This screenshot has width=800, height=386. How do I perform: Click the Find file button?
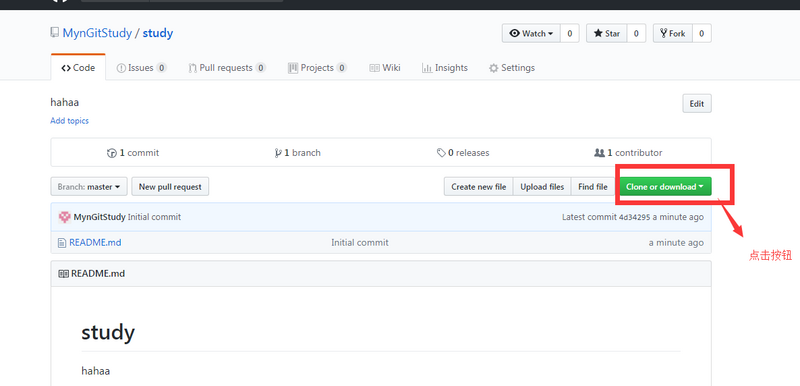(593, 187)
